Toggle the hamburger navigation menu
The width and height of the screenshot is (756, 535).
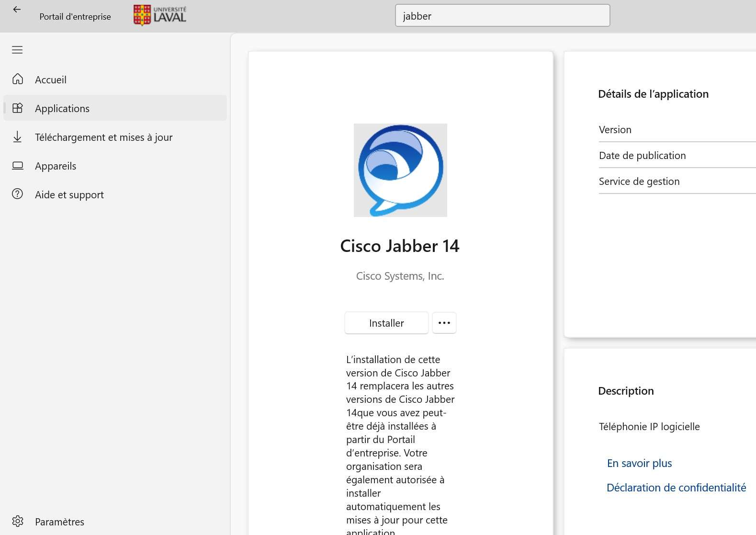tap(17, 50)
